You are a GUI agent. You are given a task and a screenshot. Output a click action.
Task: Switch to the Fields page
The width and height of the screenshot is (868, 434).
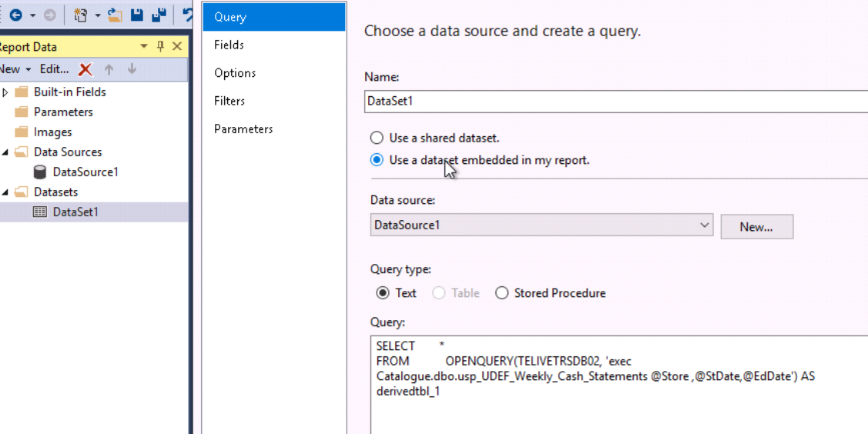(274, 45)
